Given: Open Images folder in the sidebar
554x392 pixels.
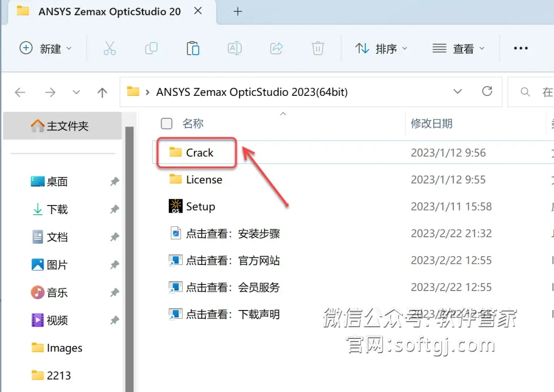Looking at the screenshot, I should 56,348.
